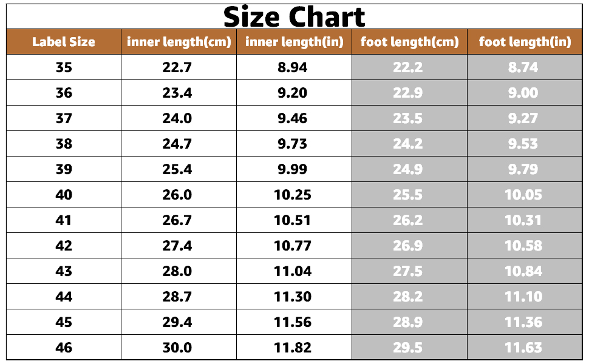The width and height of the screenshot is (589, 364).
Task: Select the foot length(cm) header
Action: click(x=409, y=42)
